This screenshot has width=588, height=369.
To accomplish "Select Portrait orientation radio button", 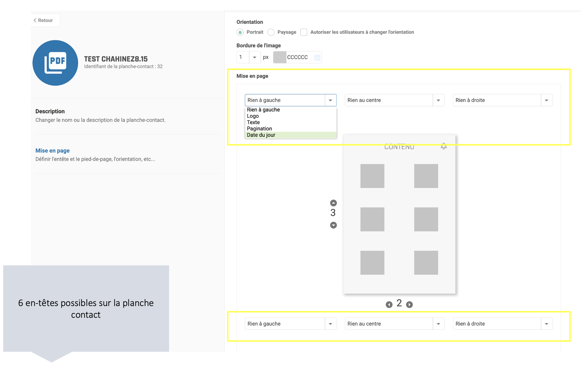I will point(240,32).
